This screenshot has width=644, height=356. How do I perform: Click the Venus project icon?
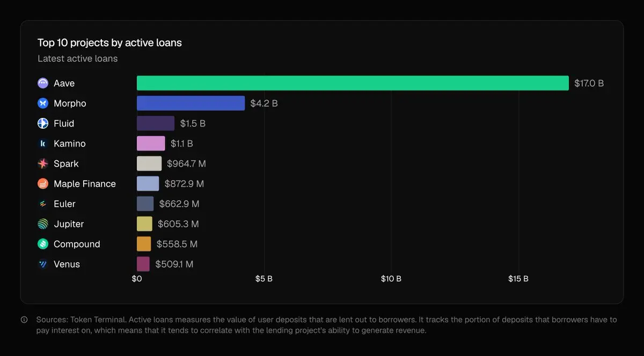click(x=43, y=264)
